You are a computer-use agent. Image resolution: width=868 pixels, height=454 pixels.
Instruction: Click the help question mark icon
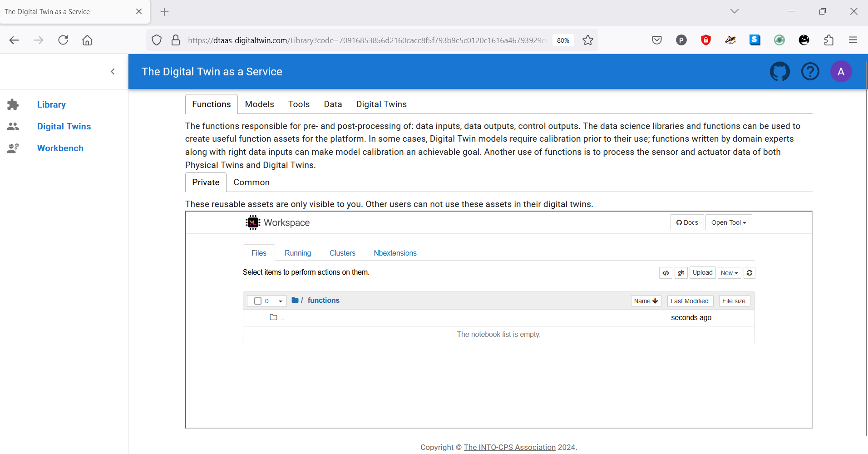click(810, 72)
